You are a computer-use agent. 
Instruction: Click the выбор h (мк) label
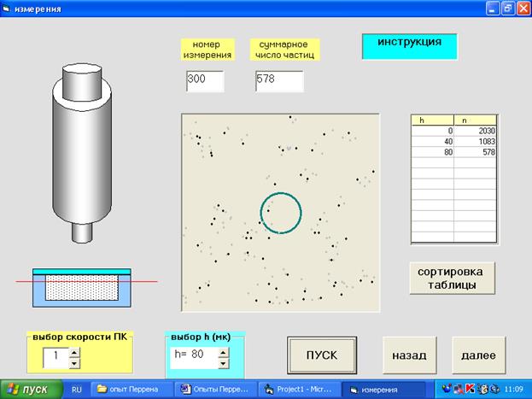point(201,337)
